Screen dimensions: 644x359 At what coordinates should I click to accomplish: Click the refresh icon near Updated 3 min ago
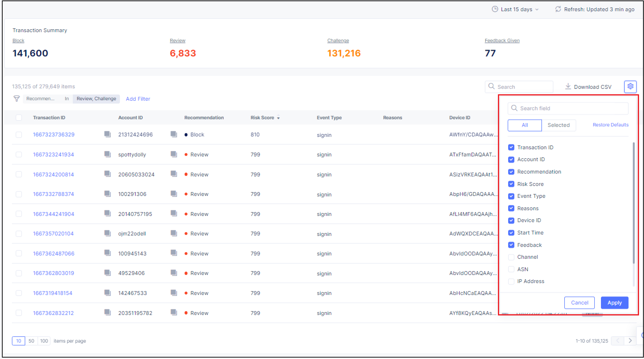[559, 9]
